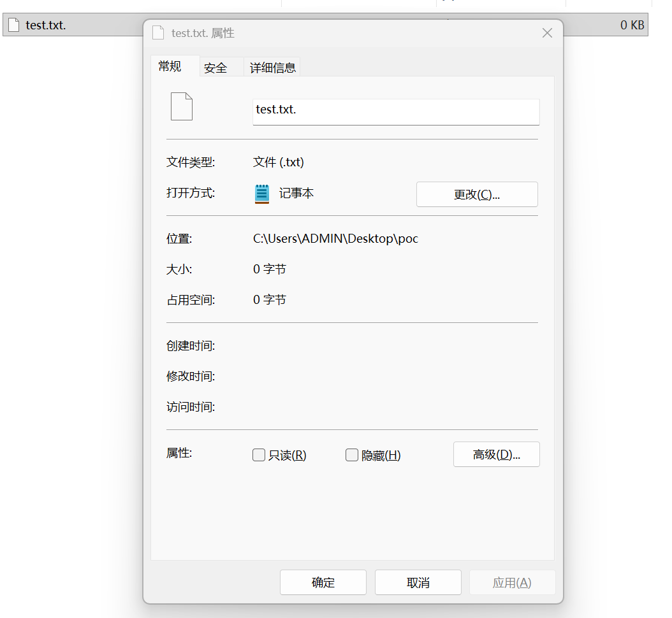Confirm with the 确定 button

(x=323, y=582)
